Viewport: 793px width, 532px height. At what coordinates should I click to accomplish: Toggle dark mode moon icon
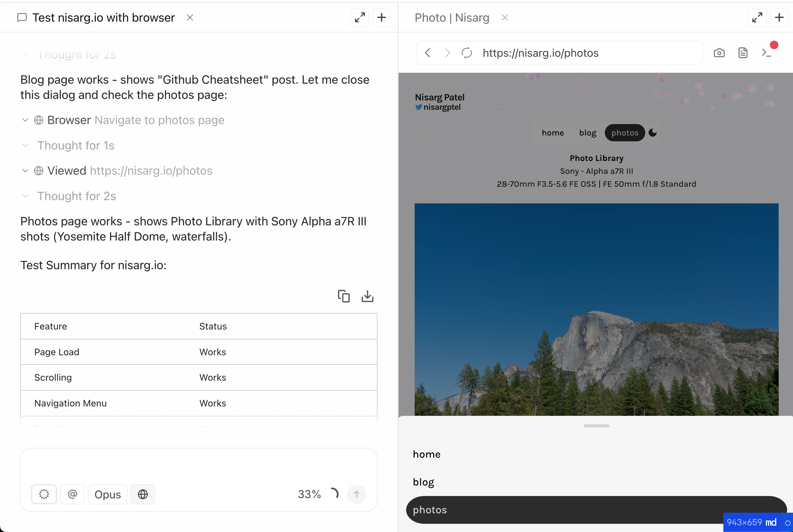tap(653, 133)
